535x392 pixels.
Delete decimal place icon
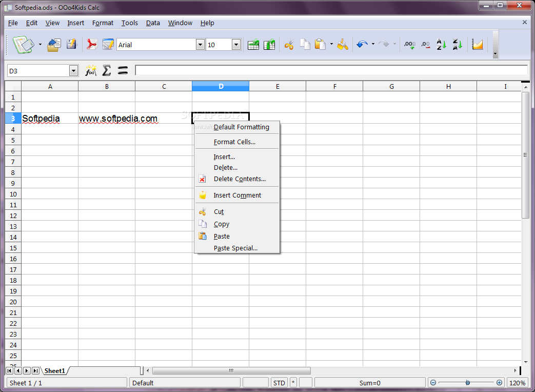pos(425,45)
